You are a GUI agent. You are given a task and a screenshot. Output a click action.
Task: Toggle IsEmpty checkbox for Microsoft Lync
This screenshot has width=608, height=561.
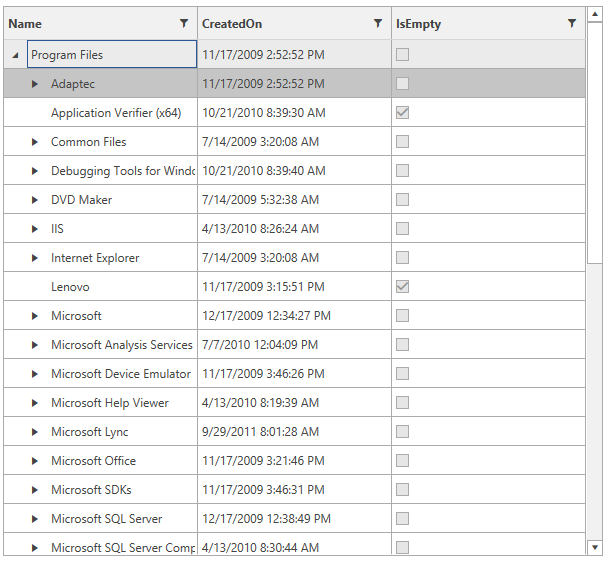402,432
